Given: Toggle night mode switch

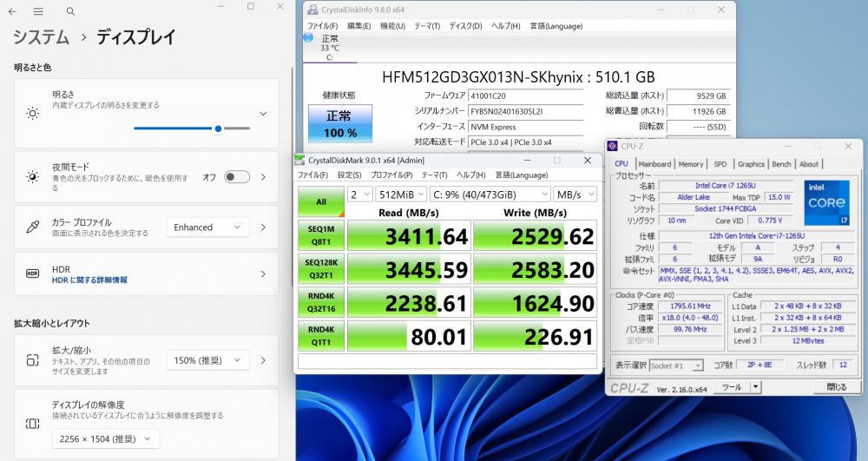Looking at the screenshot, I should [237, 177].
